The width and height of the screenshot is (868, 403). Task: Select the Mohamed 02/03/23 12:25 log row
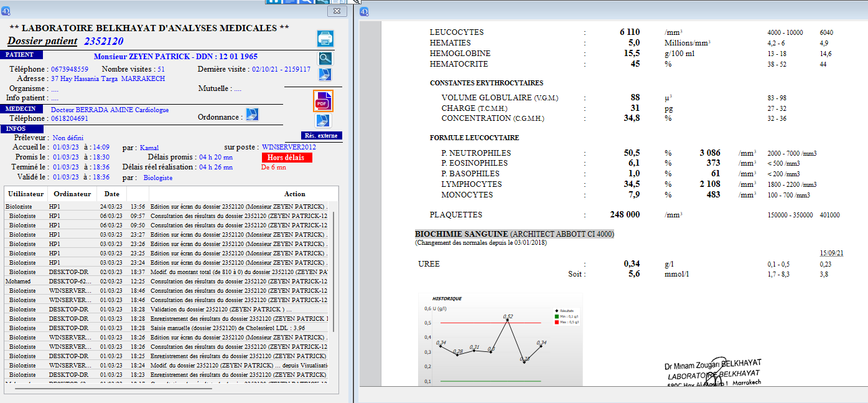pyautogui.click(x=168, y=281)
